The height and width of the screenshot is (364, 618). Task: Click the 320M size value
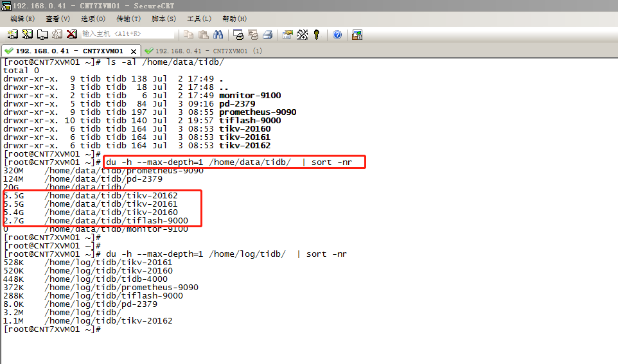coord(13,171)
